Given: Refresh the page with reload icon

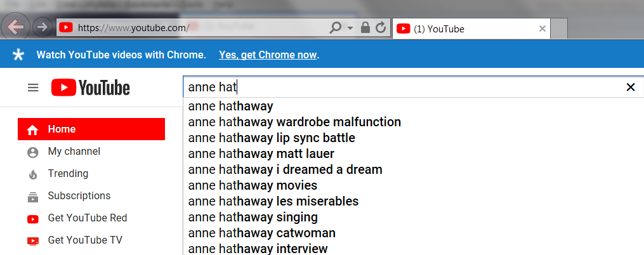Looking at the screenshot, I should 381,28.
